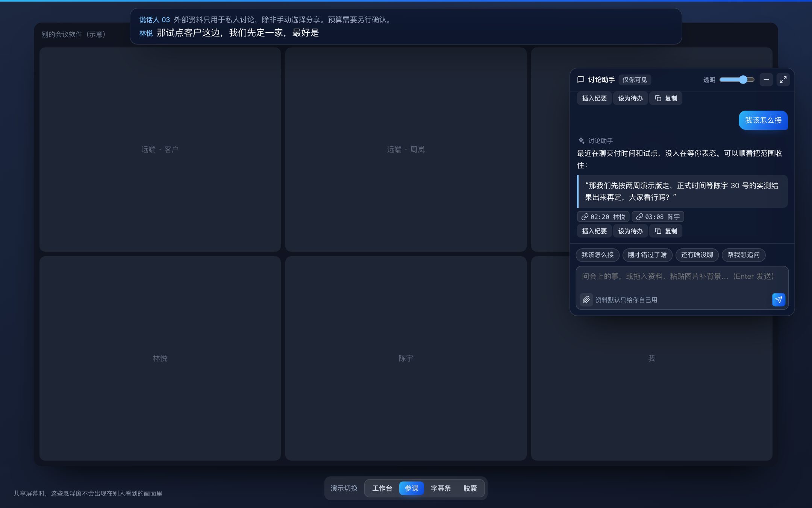
Task: Click the lower 复制 button under the citations
Action: pos(666,231)
